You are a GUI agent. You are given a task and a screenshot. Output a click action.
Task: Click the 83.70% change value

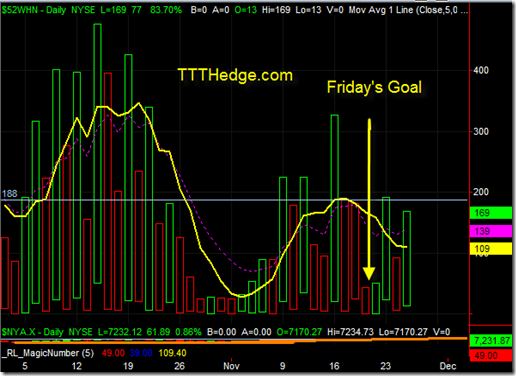166,10
